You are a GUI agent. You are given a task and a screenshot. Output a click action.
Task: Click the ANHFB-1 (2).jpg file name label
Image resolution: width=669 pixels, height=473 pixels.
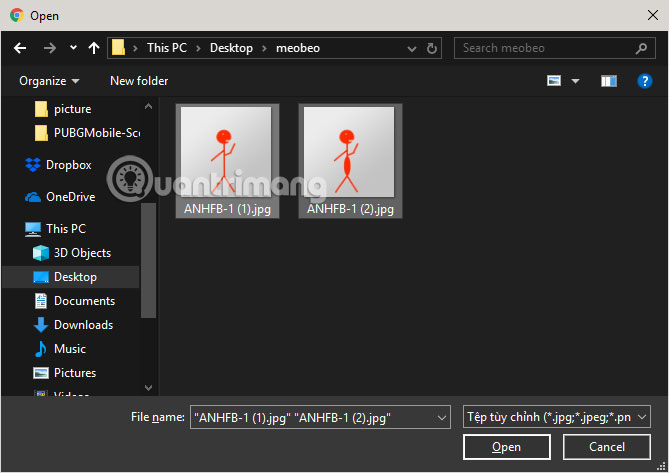coord(350,209)
